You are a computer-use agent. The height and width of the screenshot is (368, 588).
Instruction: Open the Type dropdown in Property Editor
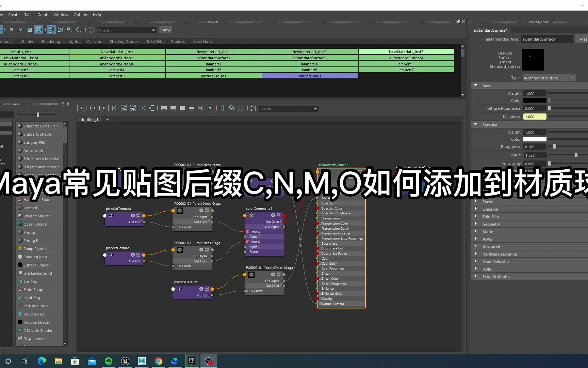573,78
